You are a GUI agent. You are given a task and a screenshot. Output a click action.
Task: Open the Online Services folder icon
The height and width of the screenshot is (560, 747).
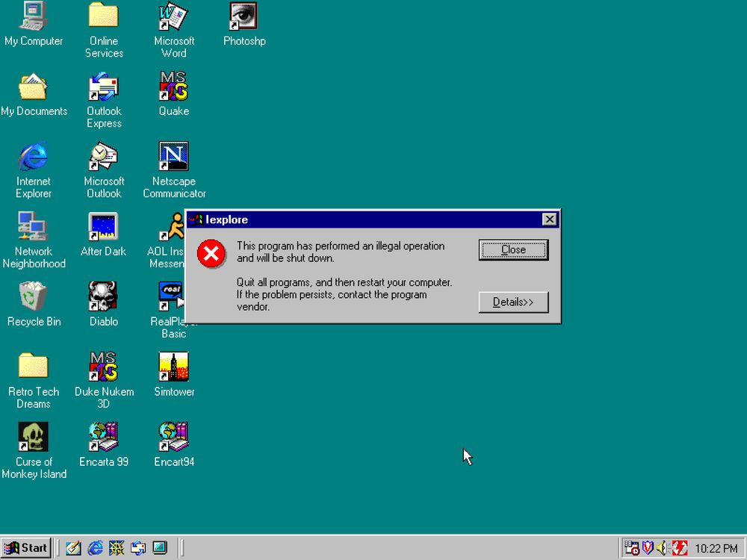104,30
